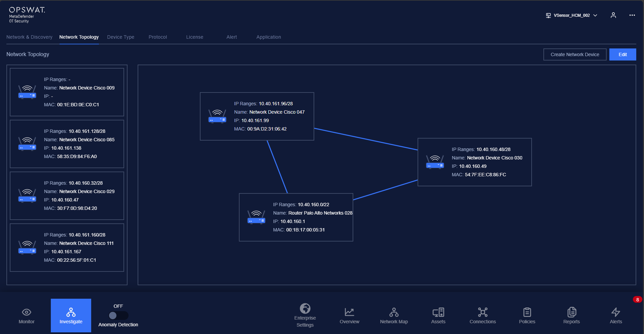Click IP address 10.40.161.138

coord(66,148)
